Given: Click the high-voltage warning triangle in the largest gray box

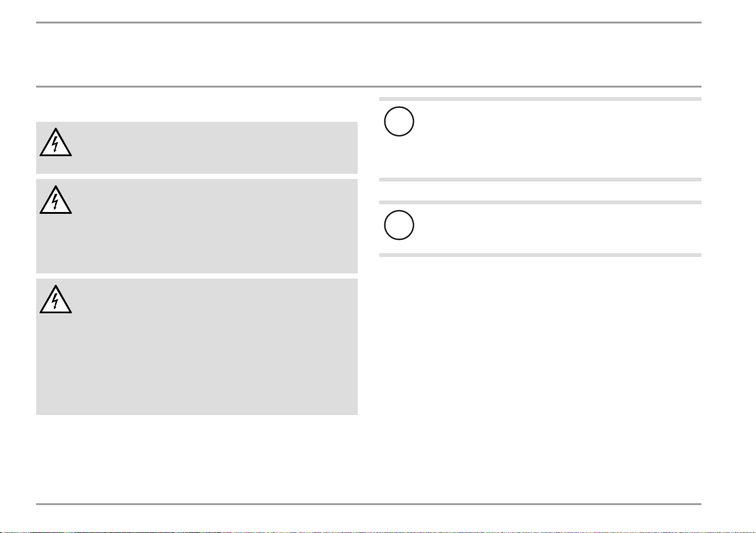Looking at the screenshot, I should [x=55, y=299].
